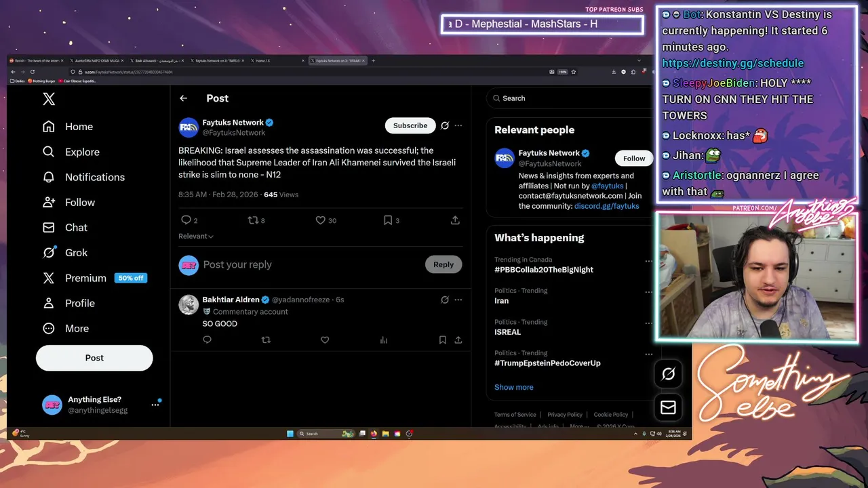Open Windows Start menu
This screenshot has width=868, height=488.
tap(290, 434)
